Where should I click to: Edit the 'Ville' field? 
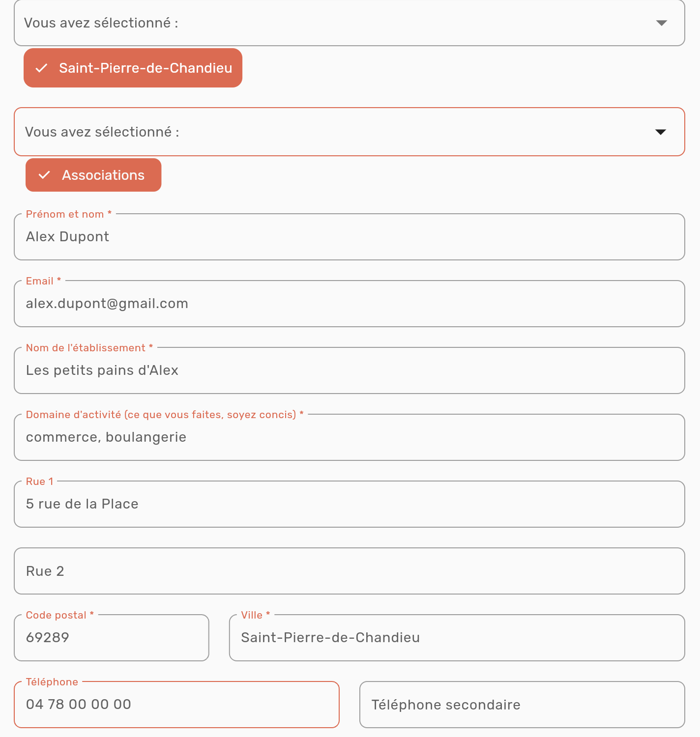(457, 638)
